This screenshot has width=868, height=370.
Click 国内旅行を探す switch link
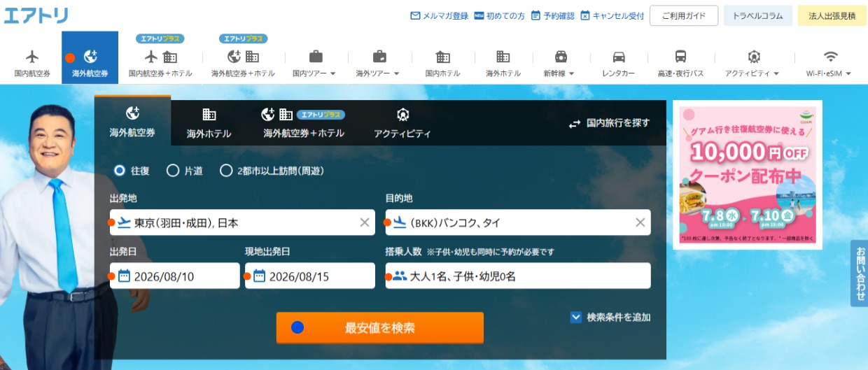(x=609, y=123)
